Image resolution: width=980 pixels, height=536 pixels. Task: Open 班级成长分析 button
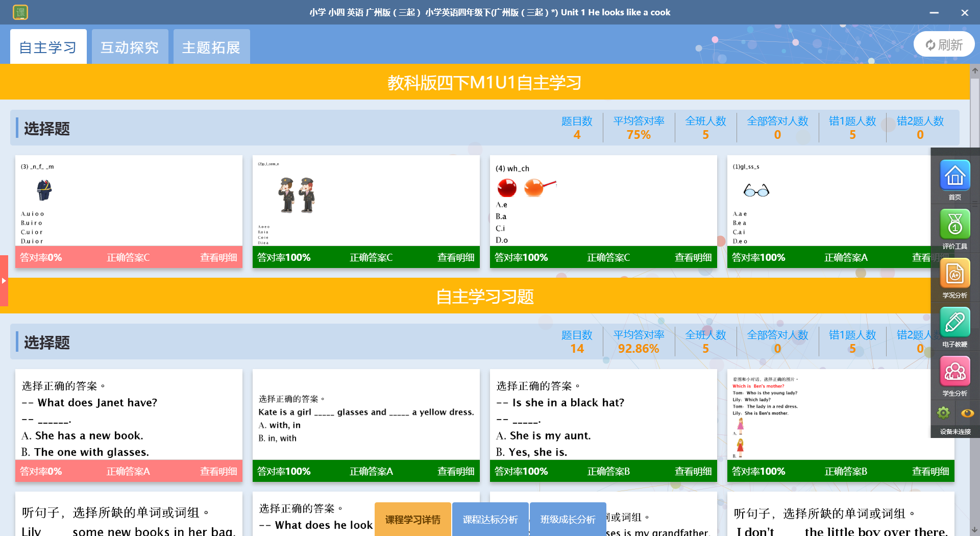click(x=568, y=519)
